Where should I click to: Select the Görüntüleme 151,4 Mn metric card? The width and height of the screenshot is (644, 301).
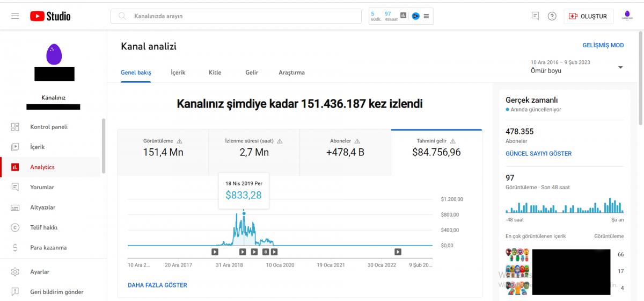click(x=163, y=152)
